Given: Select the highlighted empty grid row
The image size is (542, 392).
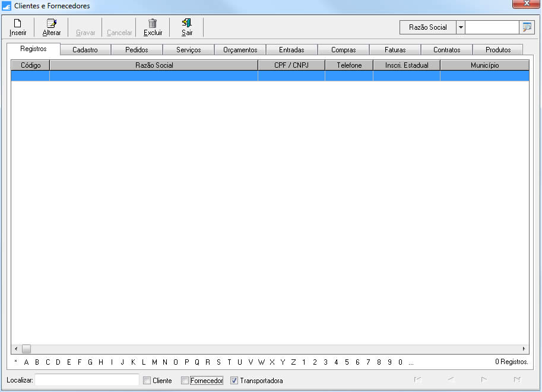Looking at the screenshot, I should tap(270, 76).
